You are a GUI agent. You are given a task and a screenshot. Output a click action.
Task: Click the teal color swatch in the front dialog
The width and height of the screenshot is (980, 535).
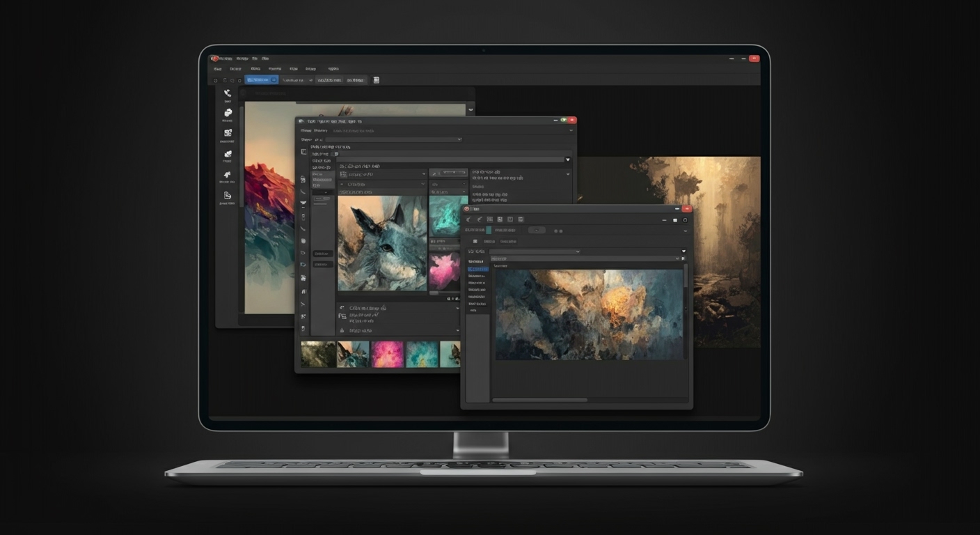pos(488,231)
